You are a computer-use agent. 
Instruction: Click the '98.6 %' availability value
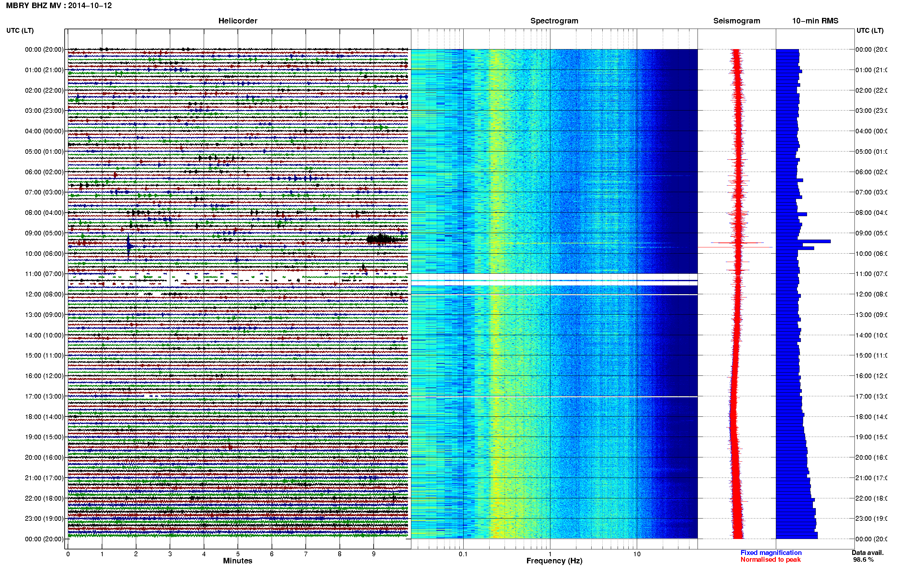pyautogui.click(x=863, y=560)
